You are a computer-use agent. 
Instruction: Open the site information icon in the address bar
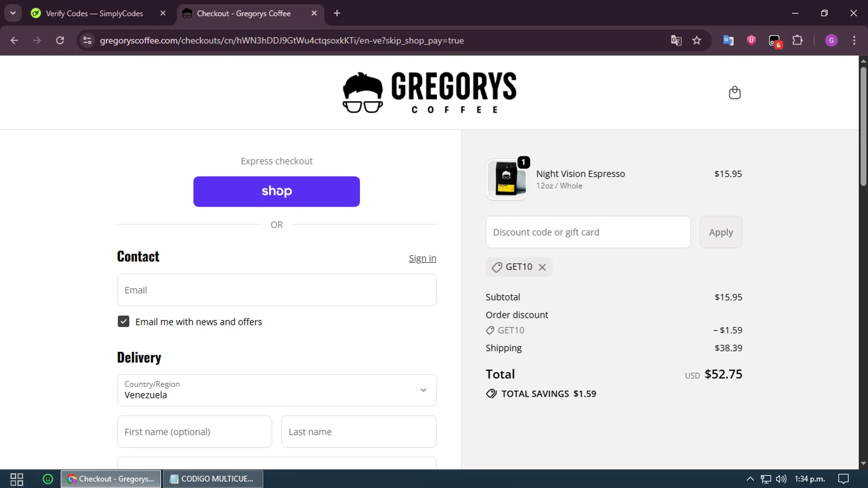(x=87, y=41)
